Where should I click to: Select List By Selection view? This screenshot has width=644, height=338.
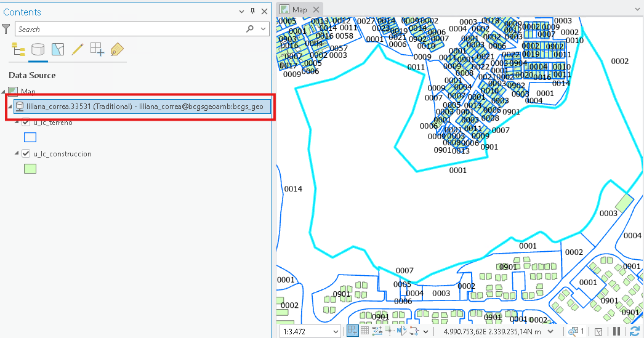pos(58,49)
